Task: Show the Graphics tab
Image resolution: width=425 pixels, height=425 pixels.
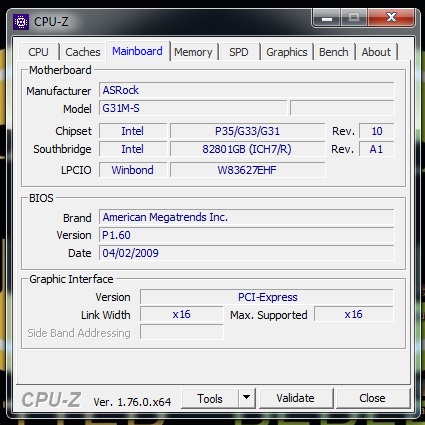Action: coord(287,52)
